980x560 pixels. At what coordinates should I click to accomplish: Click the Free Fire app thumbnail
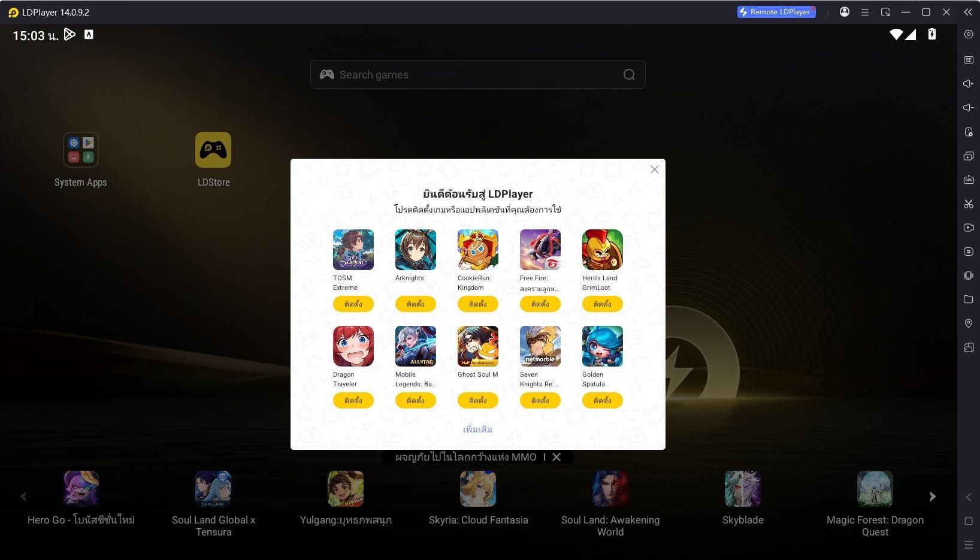click(x=540, y=250)
